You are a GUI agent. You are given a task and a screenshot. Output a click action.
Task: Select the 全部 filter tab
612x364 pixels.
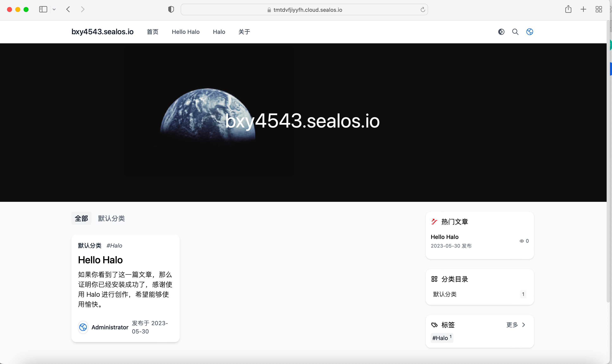(81, 218)
